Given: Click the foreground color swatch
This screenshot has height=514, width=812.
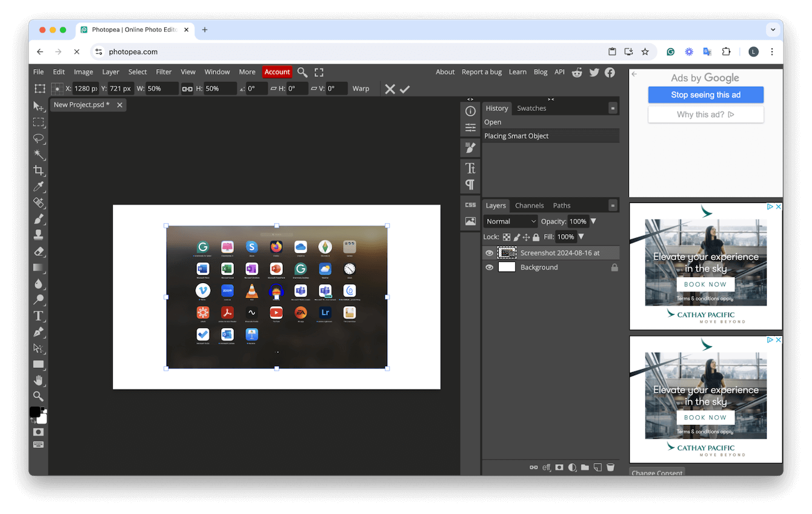Looking at the screenshot, I should [x=35, y=412].
